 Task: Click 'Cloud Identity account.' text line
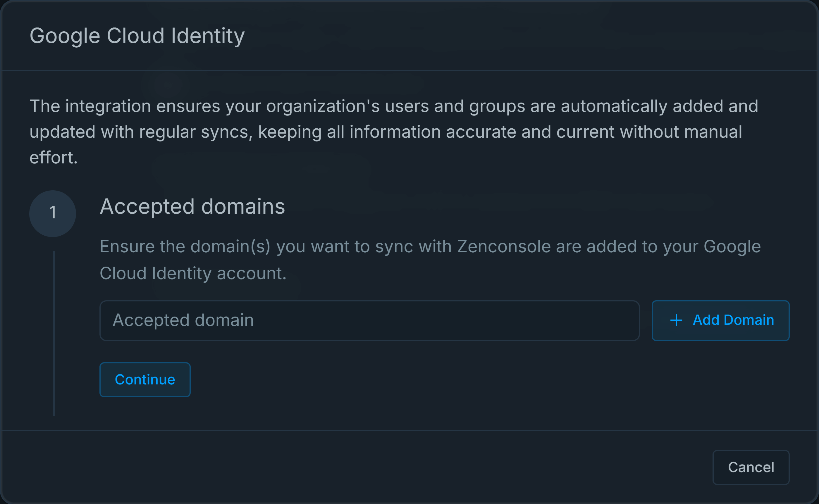coord(193,273)
